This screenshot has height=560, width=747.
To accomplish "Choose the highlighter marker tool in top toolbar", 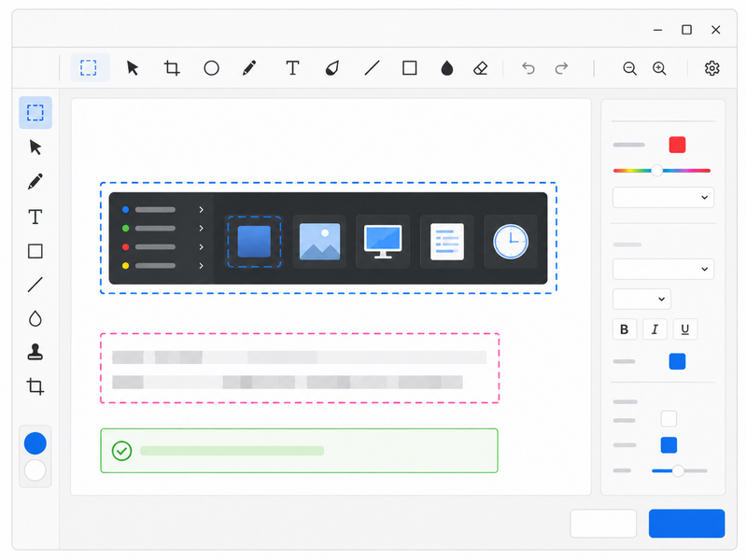I will click(x=332, y=68).
